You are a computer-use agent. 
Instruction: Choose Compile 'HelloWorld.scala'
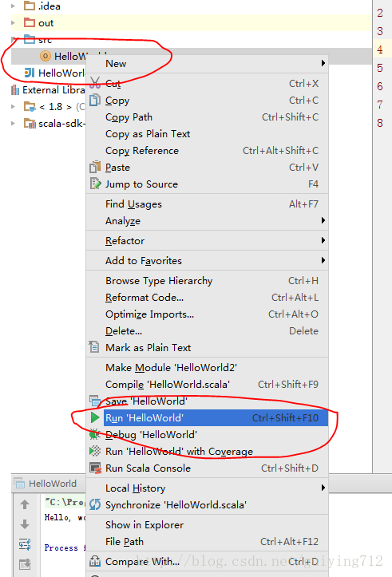pos(207,384)
